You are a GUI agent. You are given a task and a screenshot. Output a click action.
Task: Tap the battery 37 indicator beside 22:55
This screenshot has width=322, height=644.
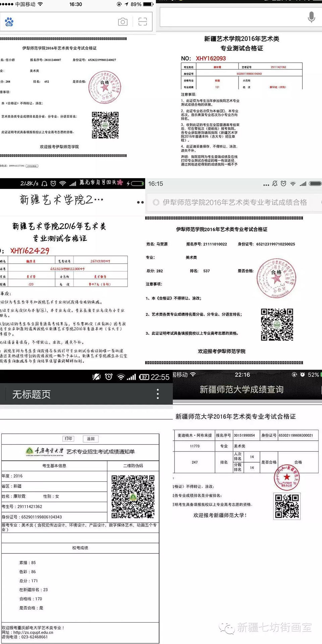tap(144, 377)
